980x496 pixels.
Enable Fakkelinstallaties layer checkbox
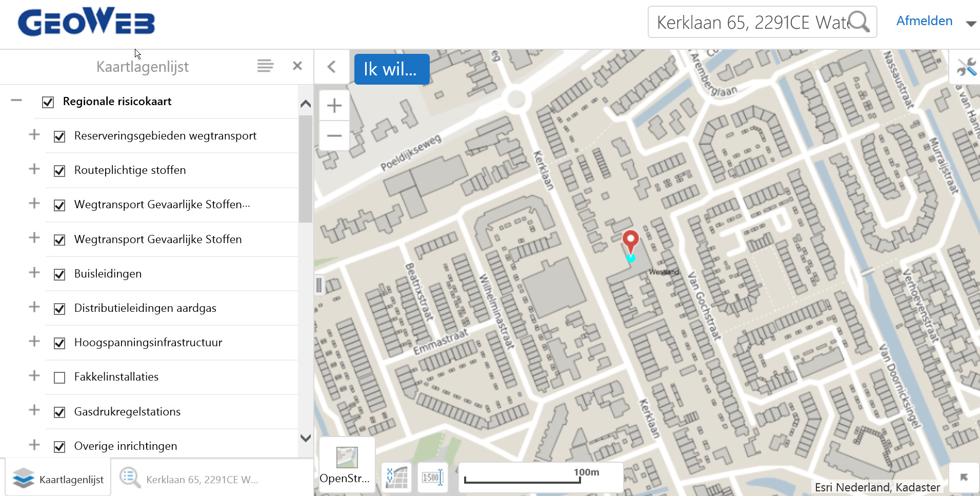point(59,378)
